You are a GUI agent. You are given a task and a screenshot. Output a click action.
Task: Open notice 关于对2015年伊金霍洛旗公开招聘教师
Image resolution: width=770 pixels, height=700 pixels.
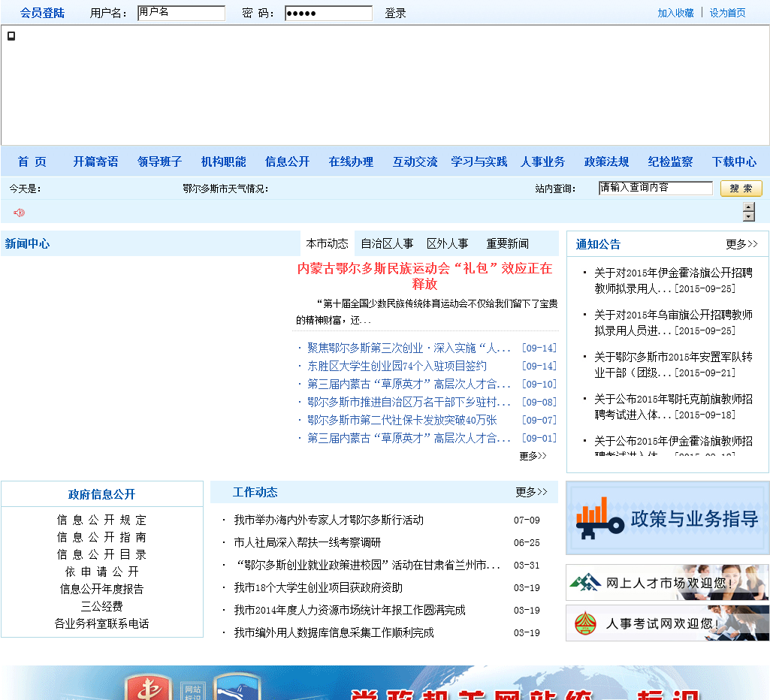(673, 281)
